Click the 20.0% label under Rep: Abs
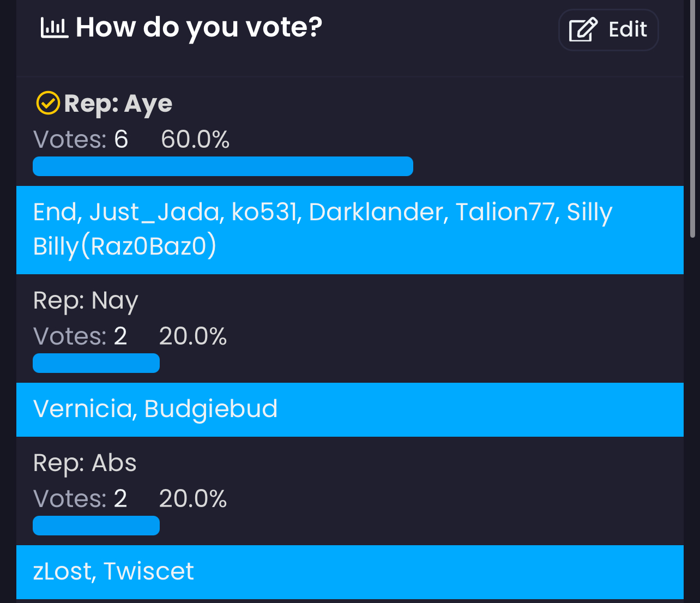 pos(193,499)
